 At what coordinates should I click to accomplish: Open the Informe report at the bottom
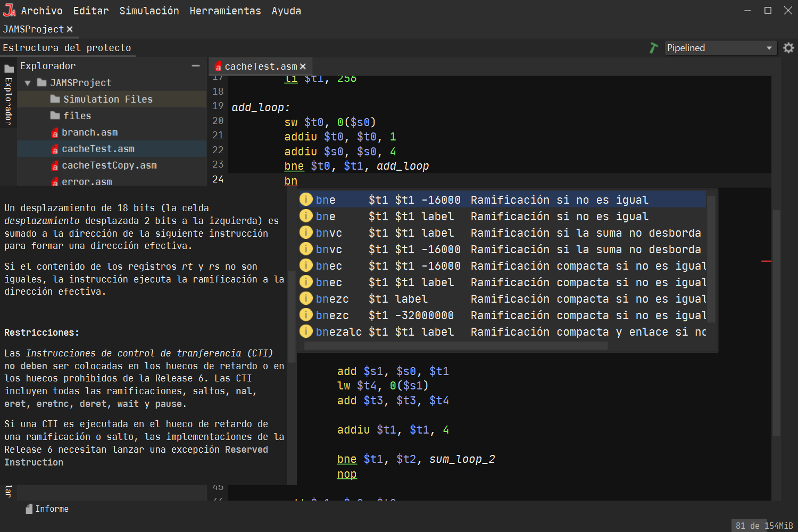[x=52, y=509]
